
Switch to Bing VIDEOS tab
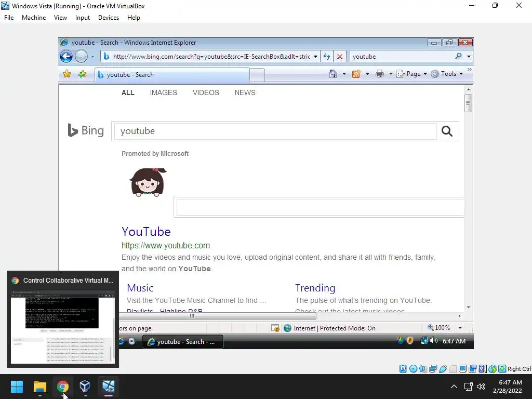[206, 92]
